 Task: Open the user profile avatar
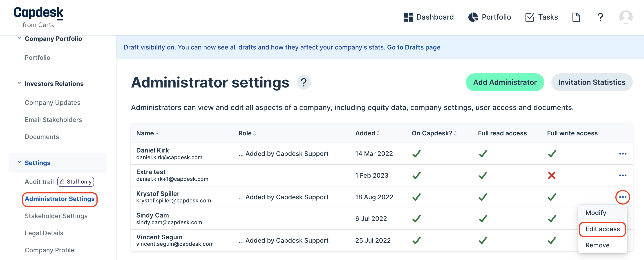626,17
